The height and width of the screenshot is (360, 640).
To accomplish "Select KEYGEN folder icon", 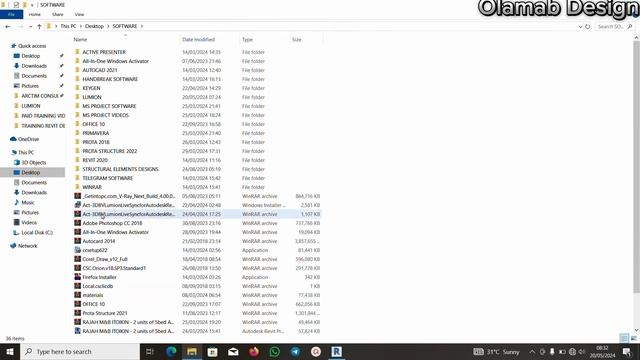I will [78, 88].
